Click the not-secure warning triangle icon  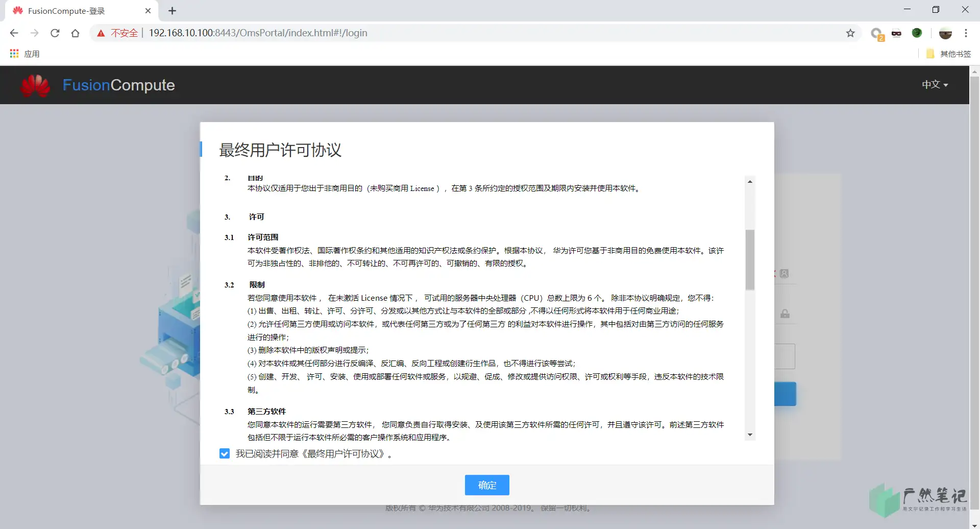(x=101, y=33)
